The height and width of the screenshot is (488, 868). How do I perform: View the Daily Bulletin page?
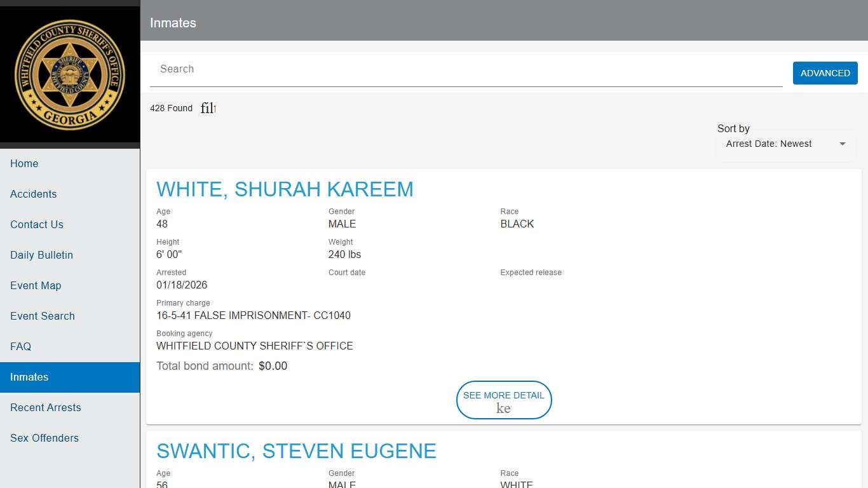click(x=41, y=255)
